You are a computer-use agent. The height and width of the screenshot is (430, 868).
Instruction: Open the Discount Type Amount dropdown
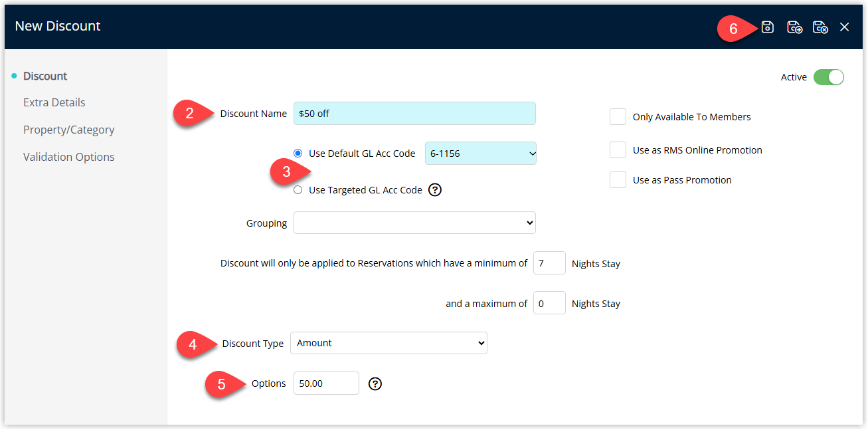click(389, 343)
